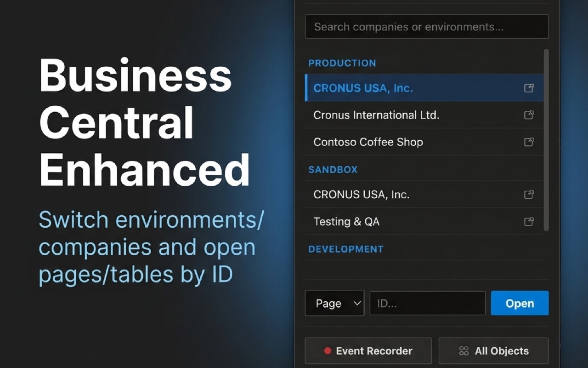Click the blue Open button
This screenshot has width=588, height=368.
[520, 303]
